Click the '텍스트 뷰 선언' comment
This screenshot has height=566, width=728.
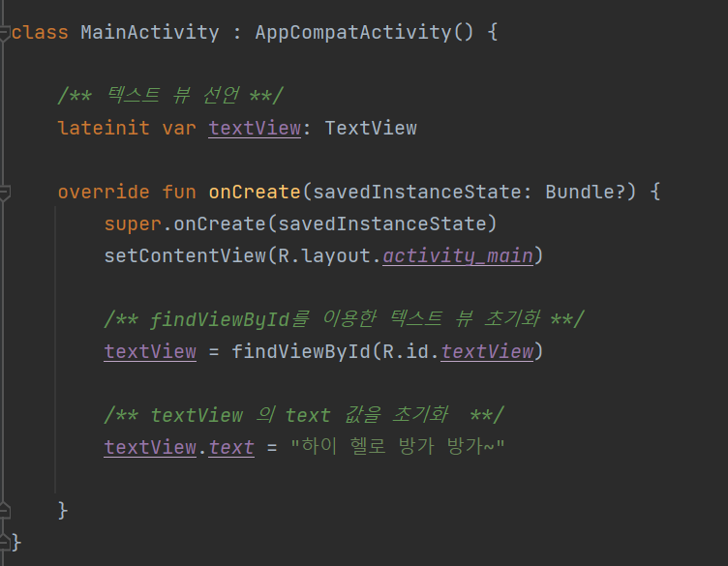tap(170, 96)
